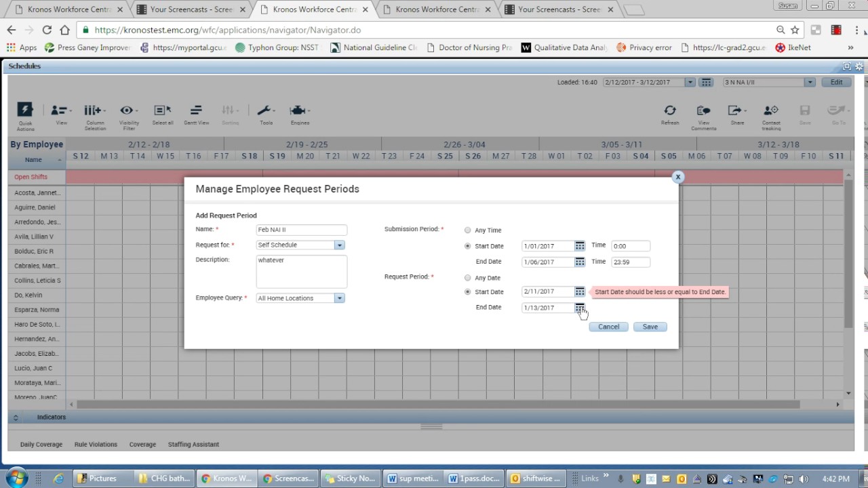
Task: Open the 3 N NA I/II location dropdown
Action: pos(809,82)
